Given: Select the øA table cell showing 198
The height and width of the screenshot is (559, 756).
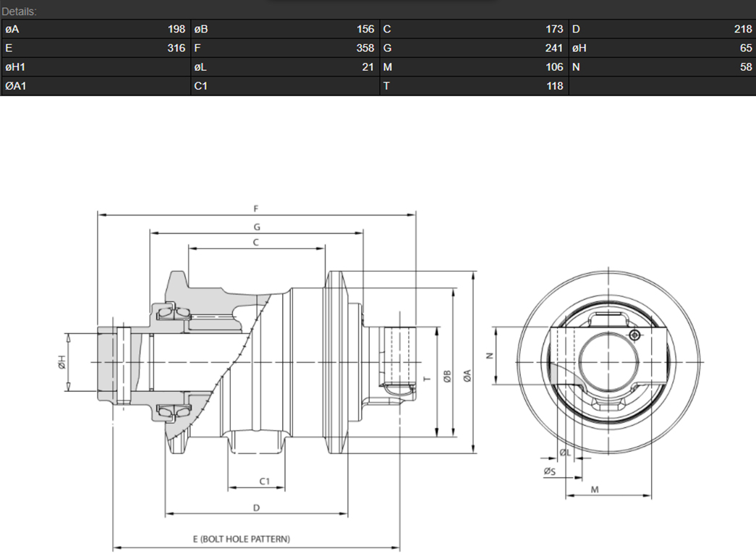Looking at the screenshot, I should 95,29.
